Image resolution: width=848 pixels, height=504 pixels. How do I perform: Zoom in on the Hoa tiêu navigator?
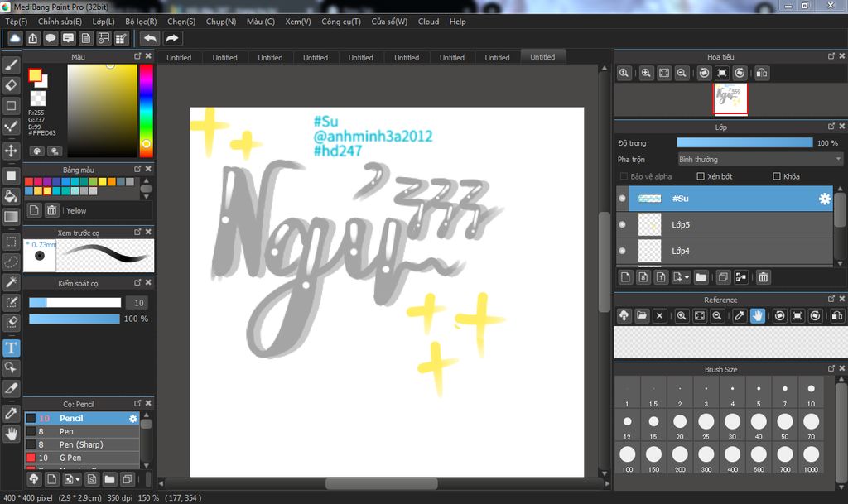646,74
